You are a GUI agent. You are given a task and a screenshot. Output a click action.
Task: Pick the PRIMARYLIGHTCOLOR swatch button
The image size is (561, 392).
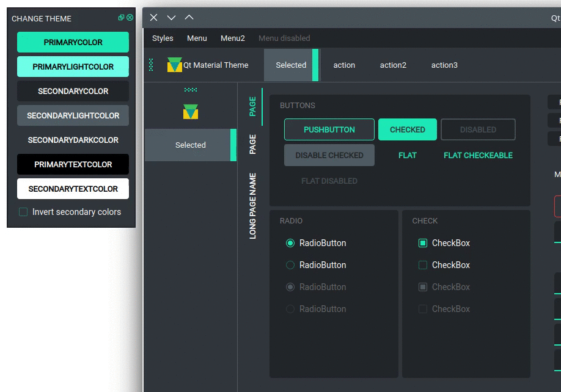[x=73, y=67]
